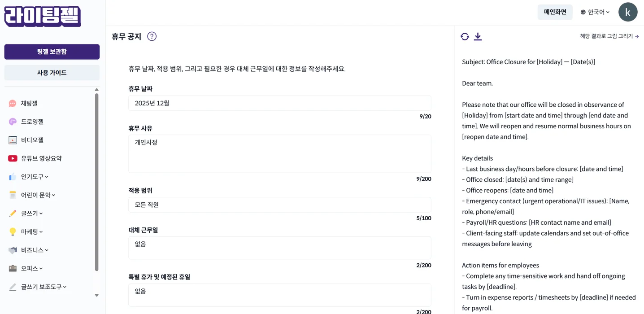The width and height of the screenshot is (644, 314).
Task: Click the handshake icon for 비즈니스
Action: [13, 250]
